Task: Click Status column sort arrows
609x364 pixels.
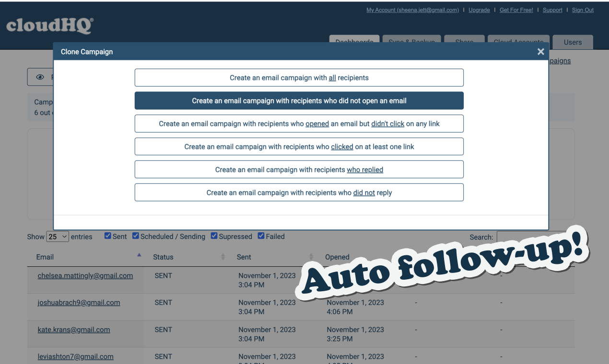Action: (x=223, y=257)
